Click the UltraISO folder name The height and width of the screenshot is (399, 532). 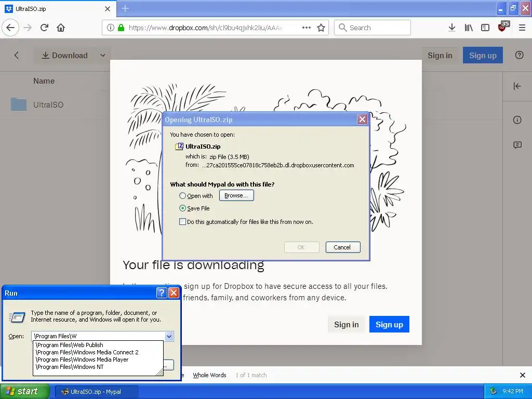[x=48, y=105]
